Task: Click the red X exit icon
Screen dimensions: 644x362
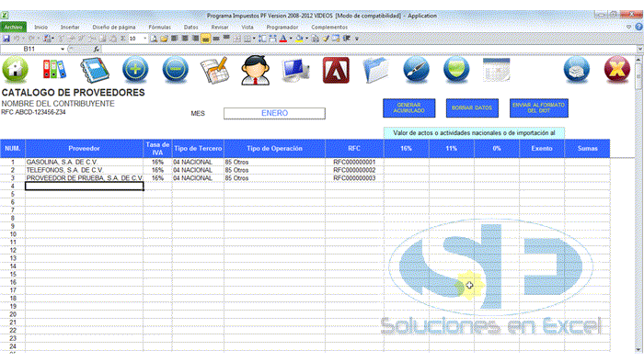Action: [617, 70]
